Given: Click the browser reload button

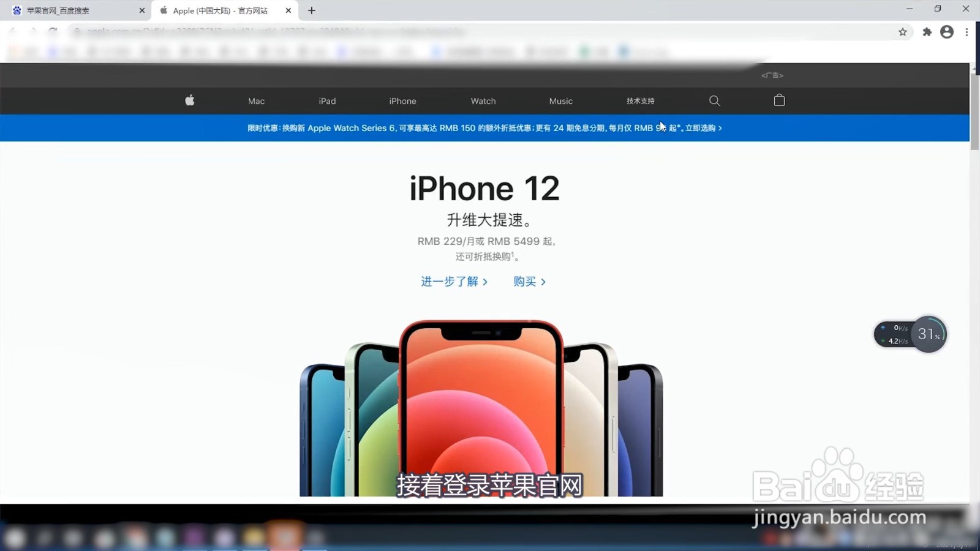Looking at the screenshot, I should 53,32.
